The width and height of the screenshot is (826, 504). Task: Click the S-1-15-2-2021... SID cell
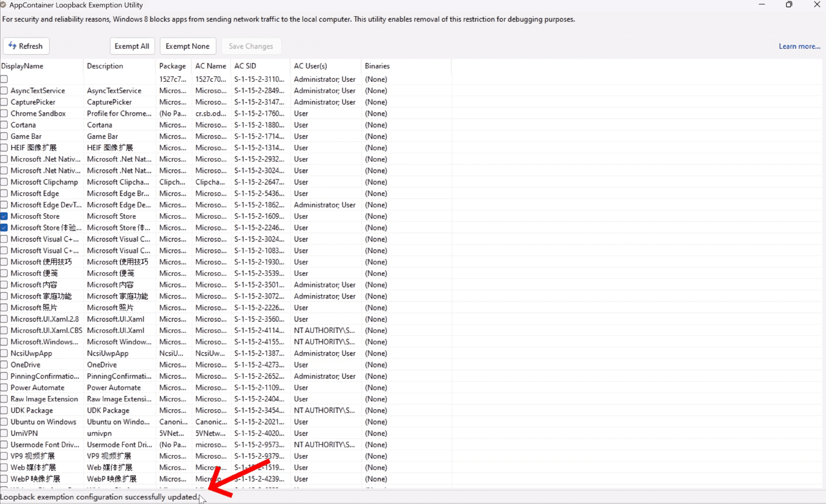pos(259,422)
